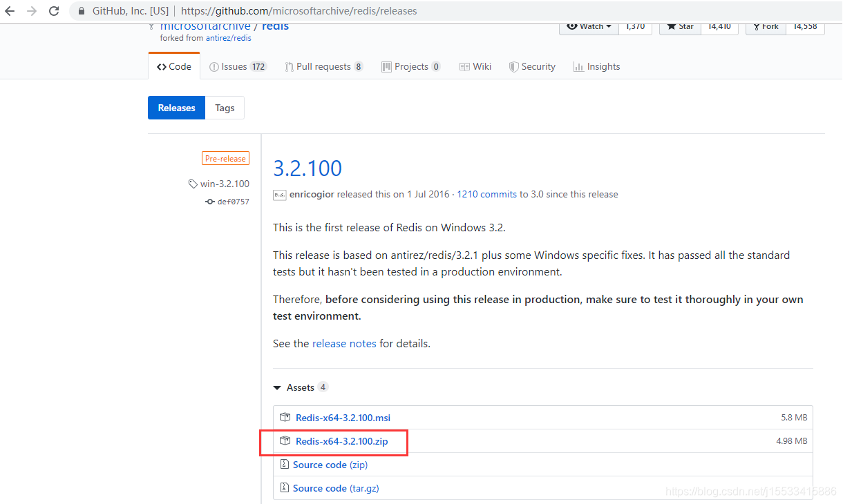843x504 pixels.
Task: Open the Insights tab
Action: pos(596,66)
